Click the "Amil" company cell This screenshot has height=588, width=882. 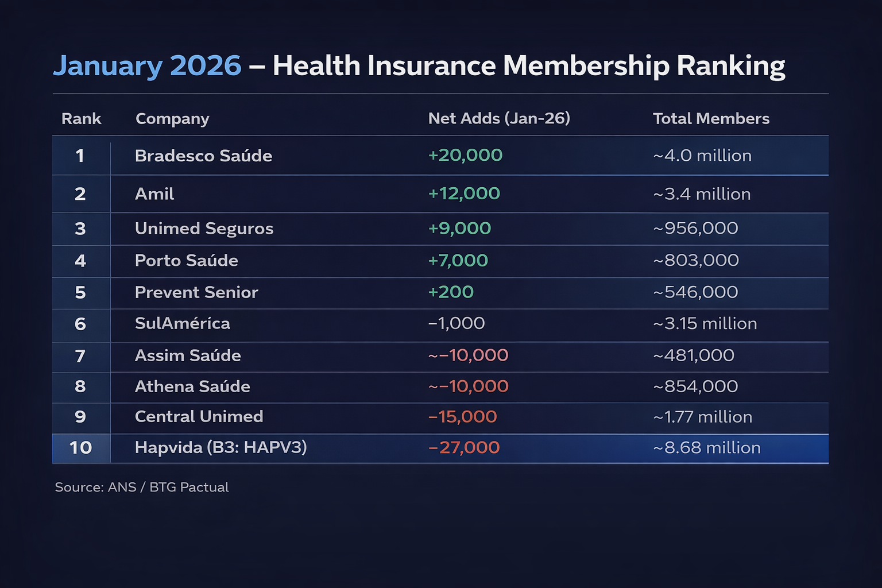pyautogui.click(x=154, y=194)
